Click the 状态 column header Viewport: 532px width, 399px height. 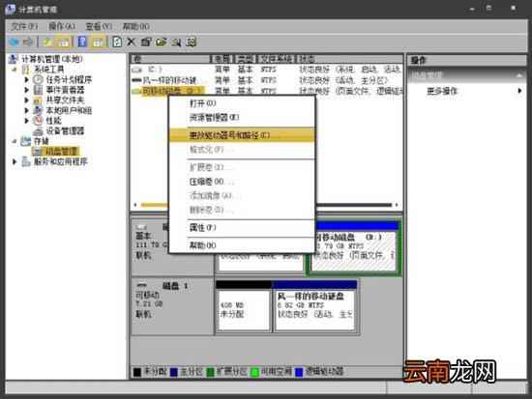pyautogui.click(x=349, y=59)
